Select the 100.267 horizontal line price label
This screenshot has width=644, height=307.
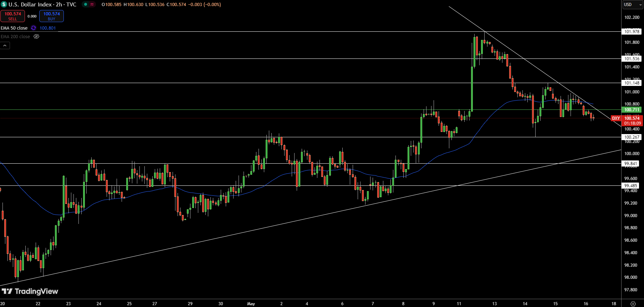pyautogui.click(x=632, y=137)
